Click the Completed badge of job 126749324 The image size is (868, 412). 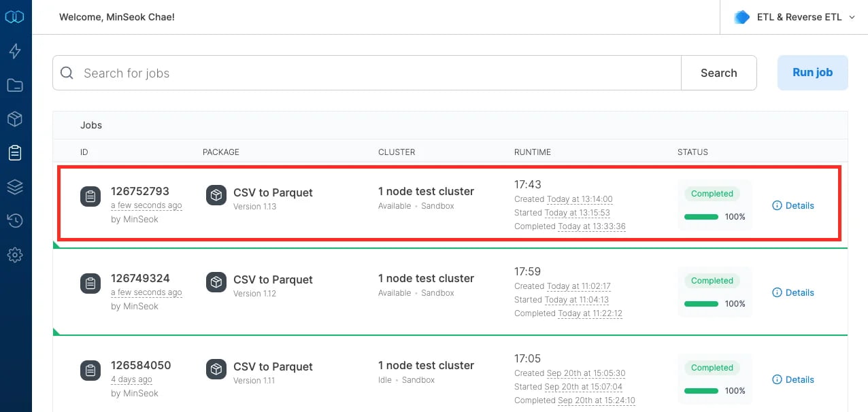point(712,281)
